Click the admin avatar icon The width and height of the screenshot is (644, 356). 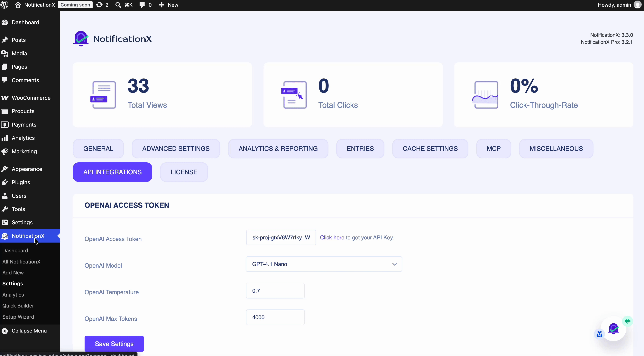(638, 5)
